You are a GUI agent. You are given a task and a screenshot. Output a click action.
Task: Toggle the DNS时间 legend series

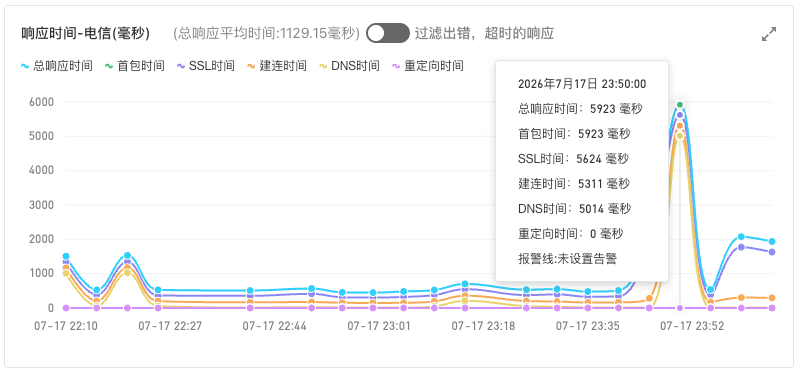pyautogui.click(x=349, y=66)
